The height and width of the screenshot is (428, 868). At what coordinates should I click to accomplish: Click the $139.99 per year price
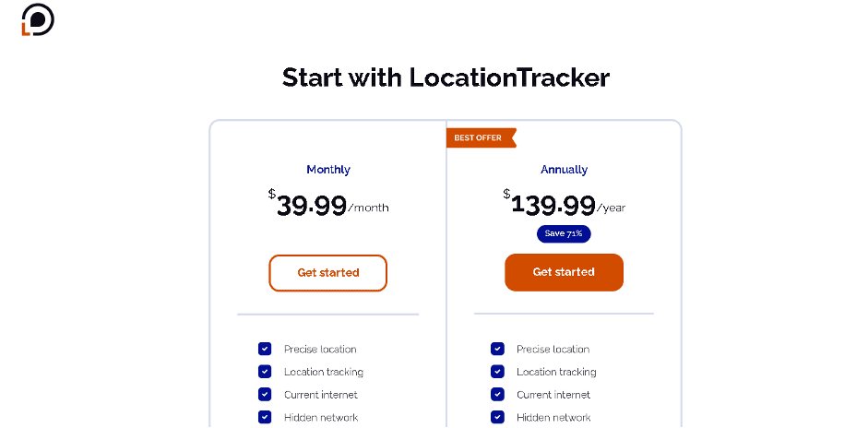point(565,203)
